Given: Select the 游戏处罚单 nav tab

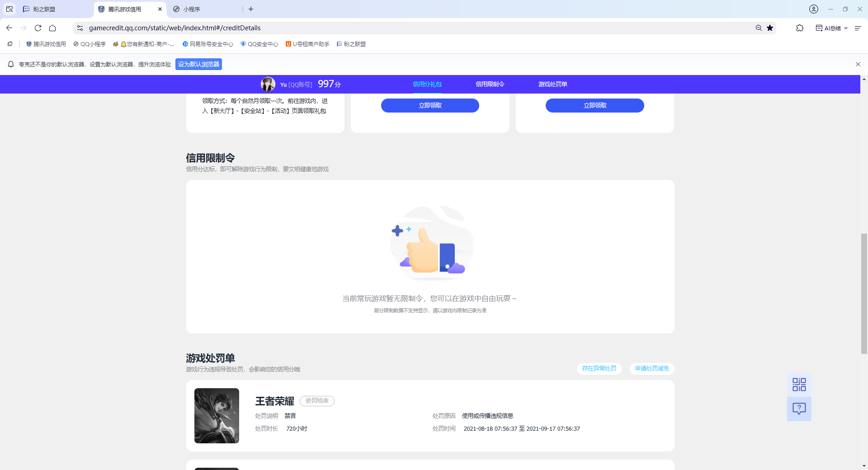Looking at the screenshot, I should pyautogui.click(x=552, y=84).
